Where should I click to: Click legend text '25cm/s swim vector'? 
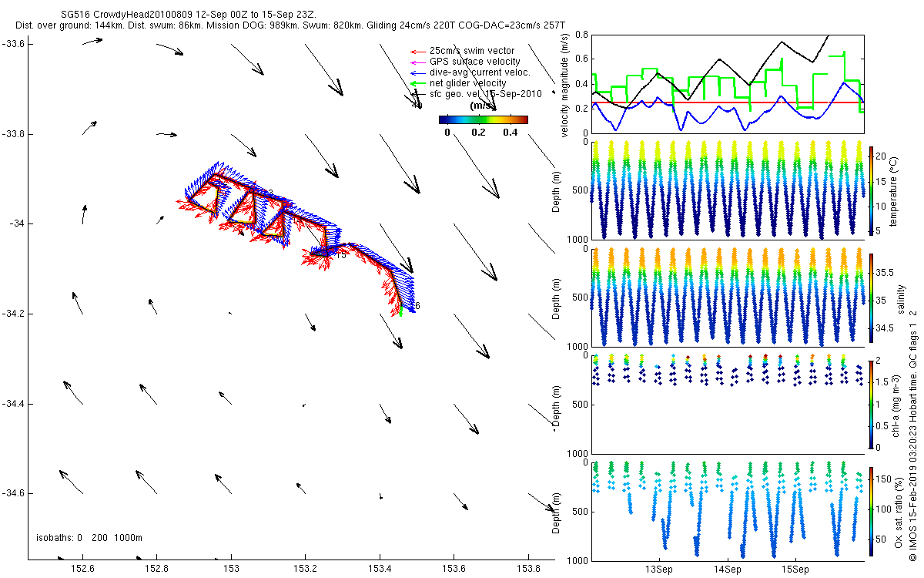tap(471, 51)
